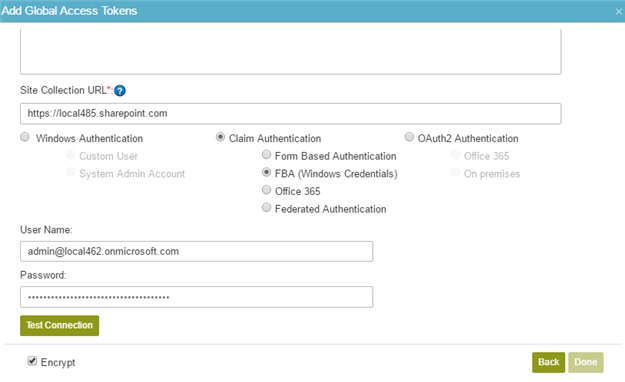Viewport: 625px width, 382px height.
Task: Click the Done button
Action: (x=586, y=362)
